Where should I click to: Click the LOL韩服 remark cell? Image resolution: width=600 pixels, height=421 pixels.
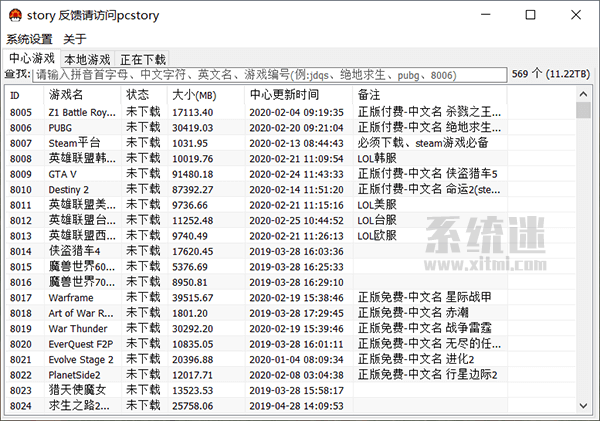pos(377,158)
